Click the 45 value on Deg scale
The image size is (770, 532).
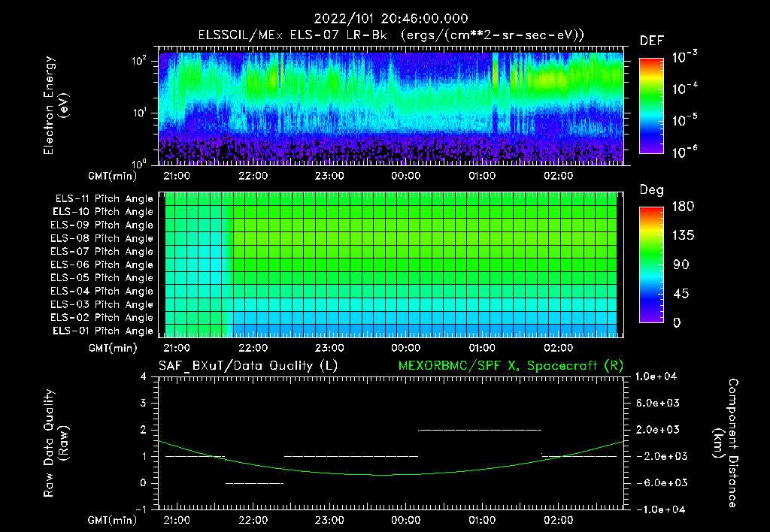[x=681, y=294]
